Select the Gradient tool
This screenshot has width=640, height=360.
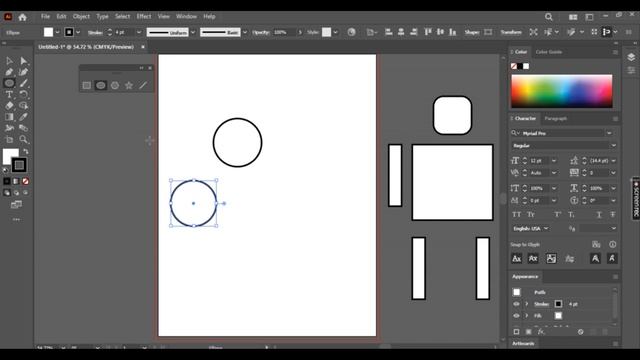9,117
